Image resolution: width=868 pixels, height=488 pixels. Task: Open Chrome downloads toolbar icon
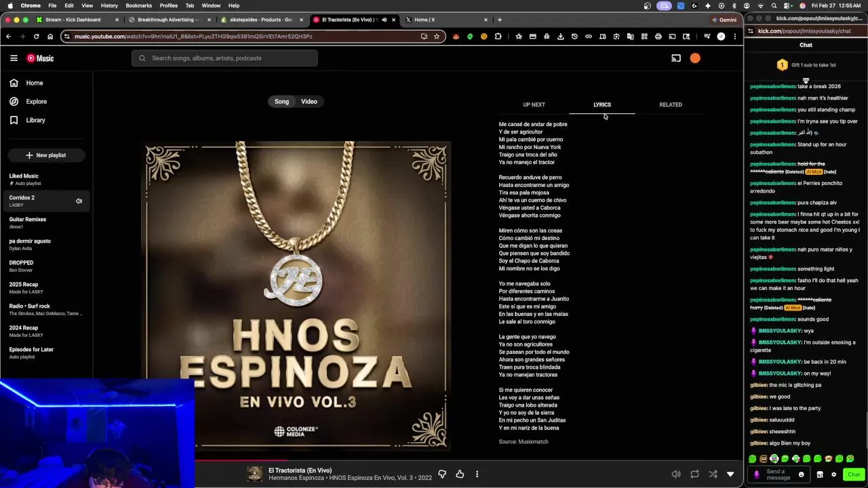coord(560,37)
